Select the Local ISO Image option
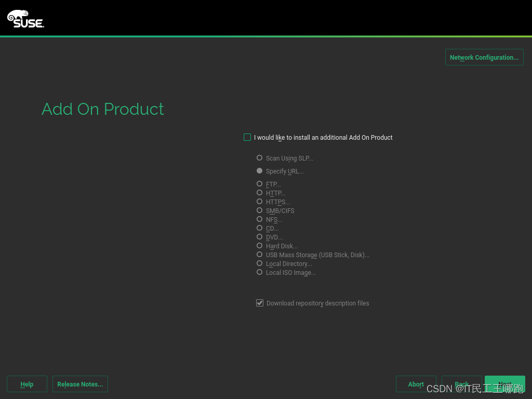 pyautogui.click(x=259, y=272)
